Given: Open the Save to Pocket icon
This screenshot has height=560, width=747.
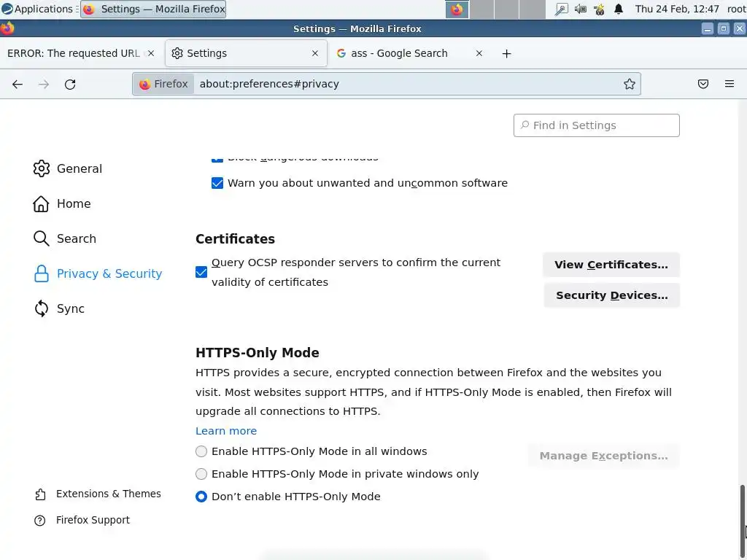Looking at the screenshot, I should pos(703,84).
